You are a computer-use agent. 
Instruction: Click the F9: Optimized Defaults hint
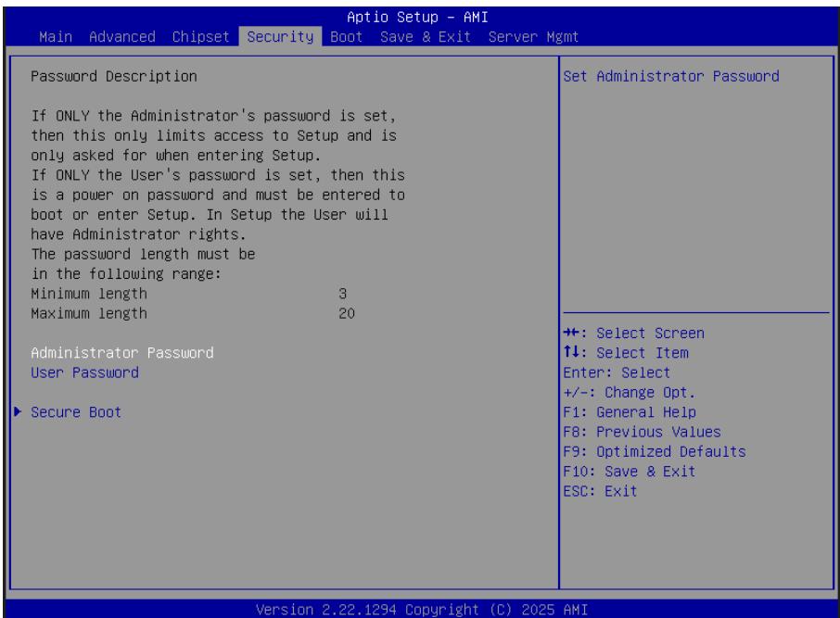655,452
